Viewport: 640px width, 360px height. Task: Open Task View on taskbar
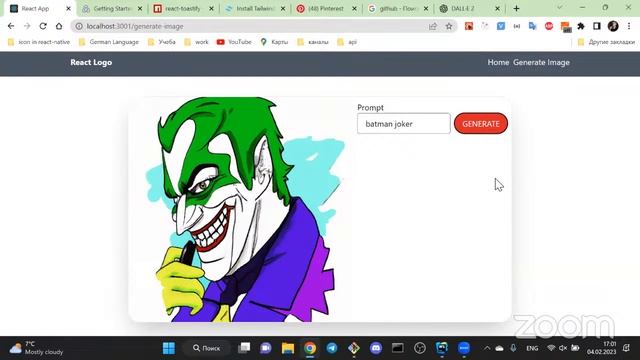pyautogui.click(x=244, y=348)
